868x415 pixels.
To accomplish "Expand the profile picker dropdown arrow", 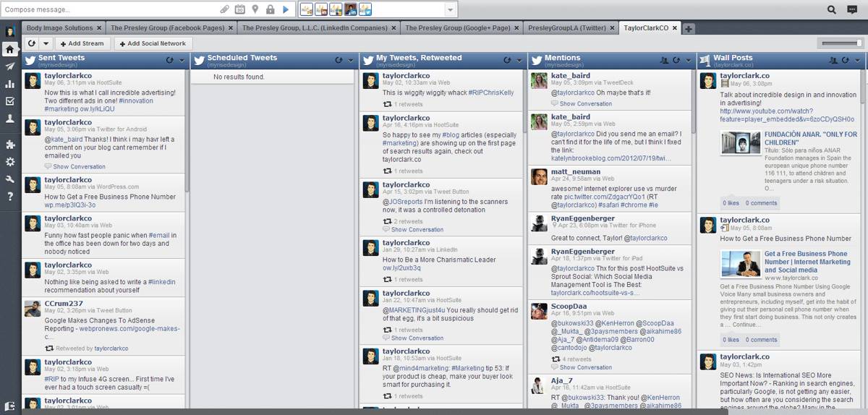I will [x=451, y=9].
